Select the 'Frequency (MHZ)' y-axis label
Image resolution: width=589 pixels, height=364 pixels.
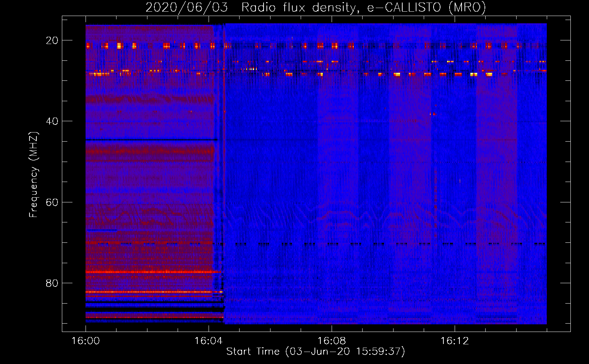click(33, 175)
